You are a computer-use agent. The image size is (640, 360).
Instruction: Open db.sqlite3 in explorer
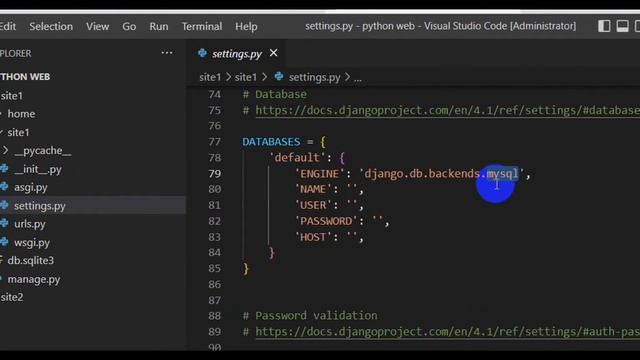[x=31, y=260]
